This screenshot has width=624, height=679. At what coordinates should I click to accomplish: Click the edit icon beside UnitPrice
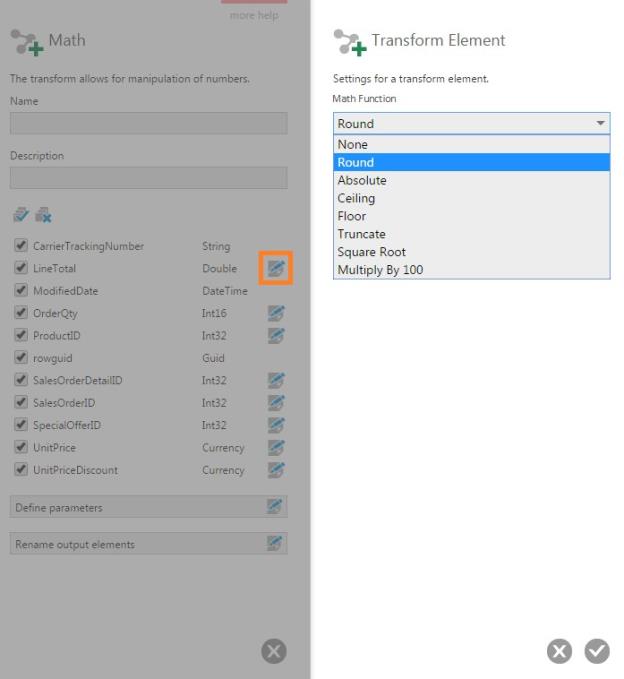(276, 447)
